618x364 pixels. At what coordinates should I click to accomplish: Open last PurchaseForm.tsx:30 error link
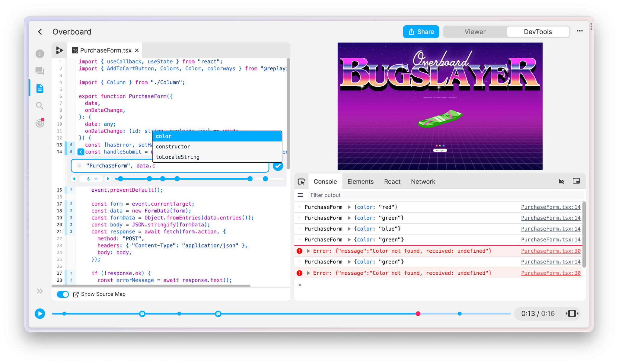pos(551,273)
